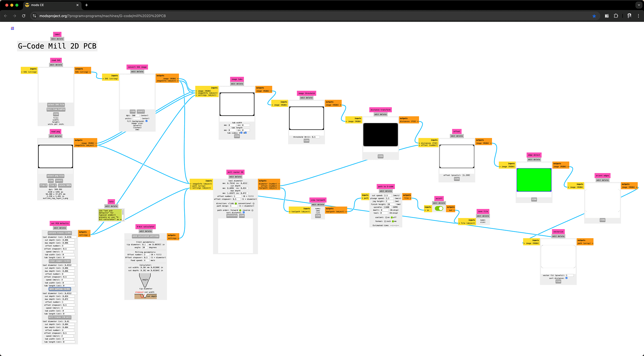This screenshot has height=356, width=644.
Task: Click rotate 90CW button
Action: pyautogui.click(x=65, y=185)
